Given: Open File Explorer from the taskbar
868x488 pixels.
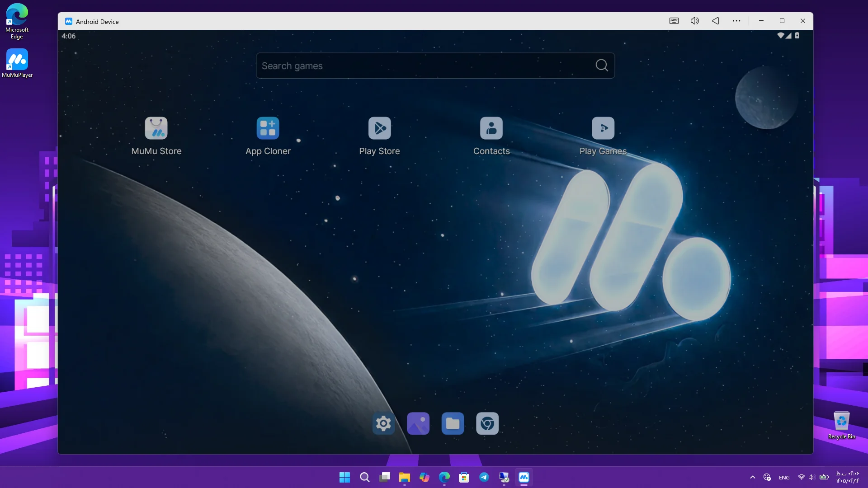Looking at the screenshot, I should [404, 477].
